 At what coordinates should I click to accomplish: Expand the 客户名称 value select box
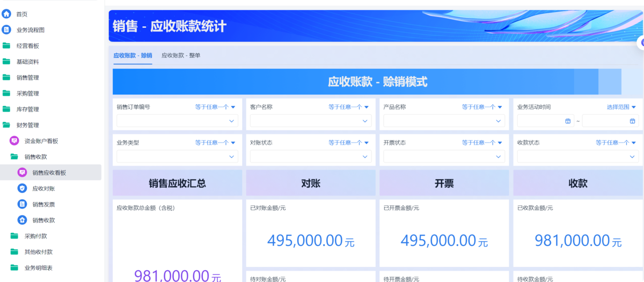[x=311, y=121]
